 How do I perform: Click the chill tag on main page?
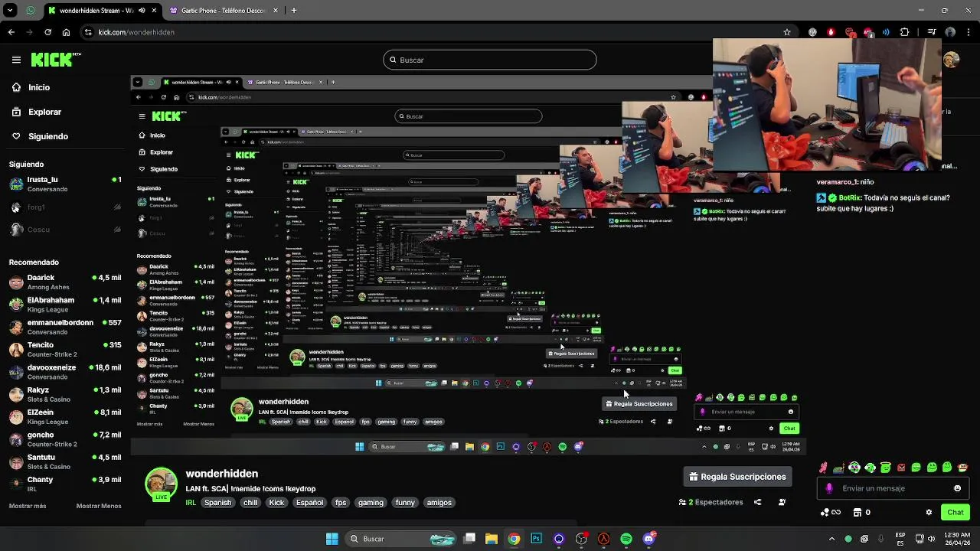250,503
